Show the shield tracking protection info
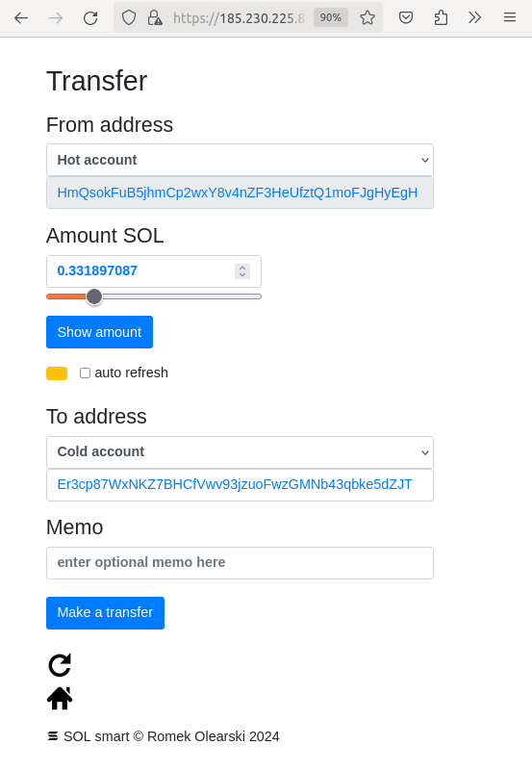532x771 pixels. click(x=129, y=18)
